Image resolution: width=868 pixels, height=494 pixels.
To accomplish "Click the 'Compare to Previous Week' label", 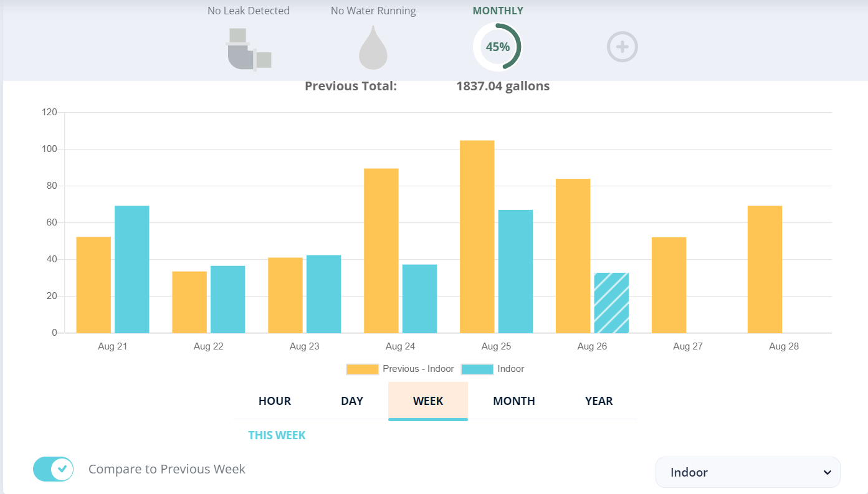I will [x=167, y=469].
